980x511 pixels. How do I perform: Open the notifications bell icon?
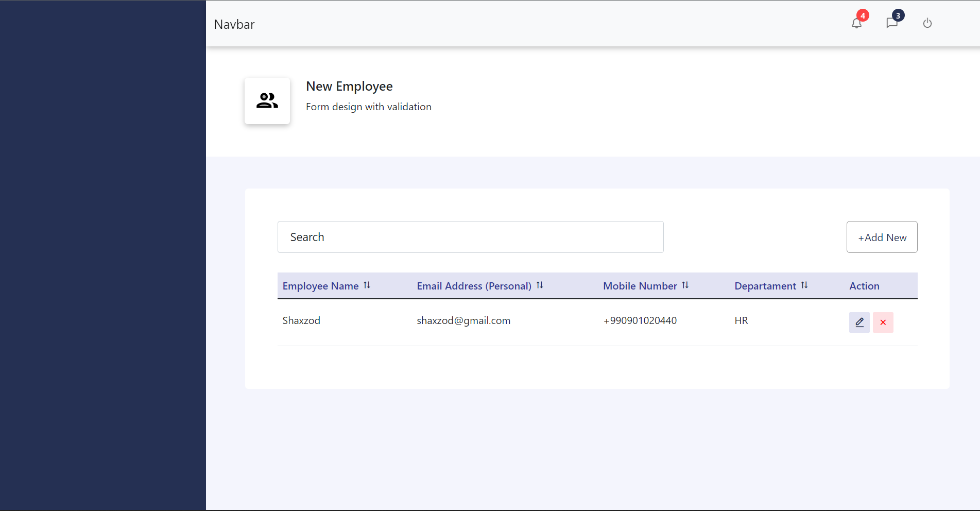[x=856, y=23]
